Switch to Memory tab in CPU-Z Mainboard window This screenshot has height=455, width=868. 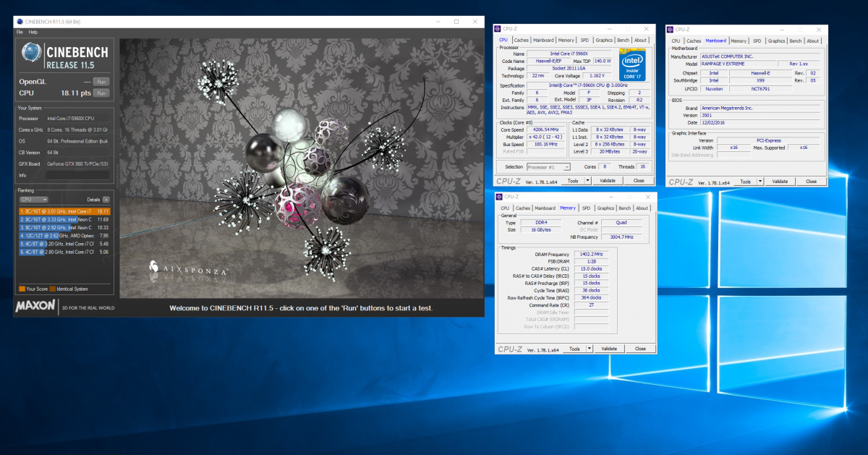point(739,41)
